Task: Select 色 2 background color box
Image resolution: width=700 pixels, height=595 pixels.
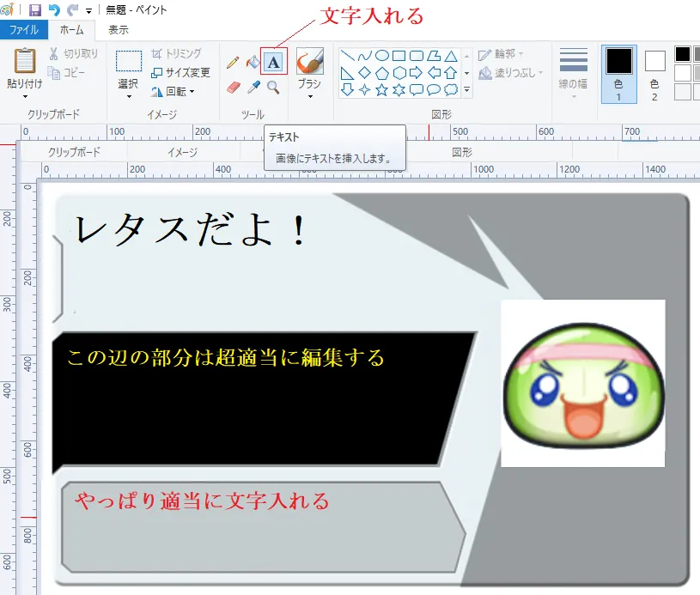Action: (655, 74)
